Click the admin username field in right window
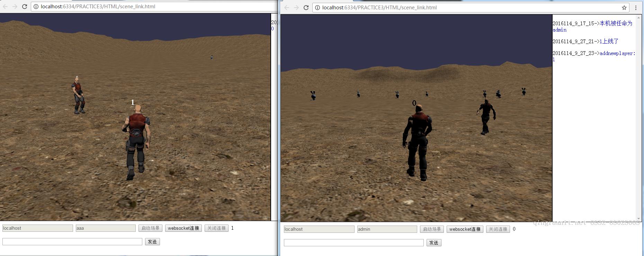The height and width of the screenshot is (256, 644). [x=387, y=229]
